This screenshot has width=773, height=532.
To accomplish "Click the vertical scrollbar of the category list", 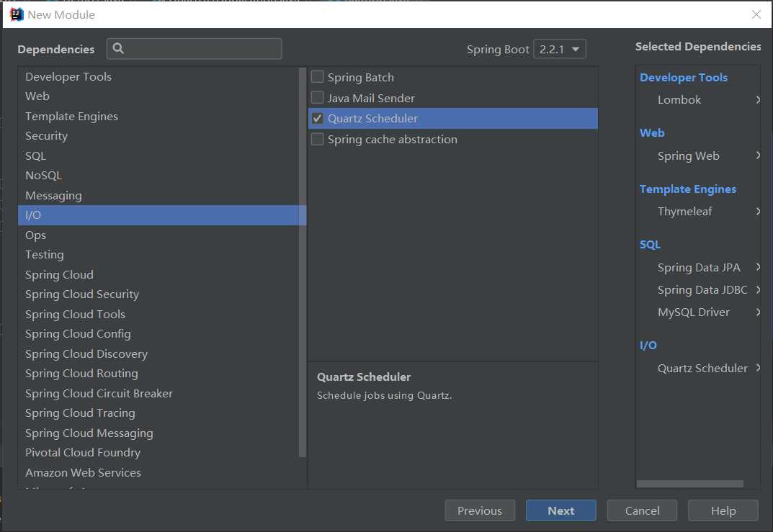I will [x=303, y=262].
